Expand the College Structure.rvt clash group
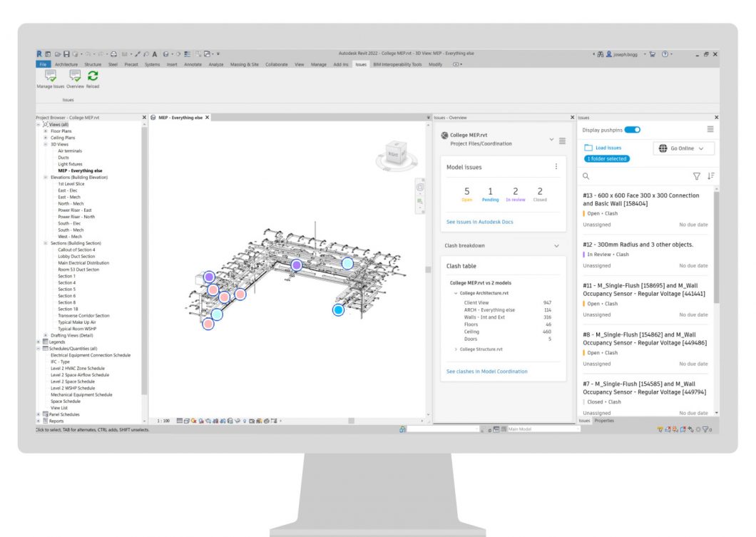This screenshot has height=537, width=756. coord(456,349)
